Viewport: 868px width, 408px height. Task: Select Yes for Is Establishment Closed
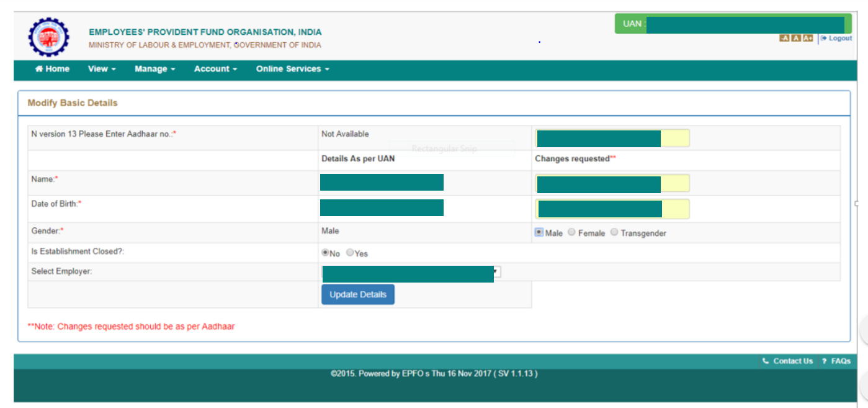pos(350,253)
